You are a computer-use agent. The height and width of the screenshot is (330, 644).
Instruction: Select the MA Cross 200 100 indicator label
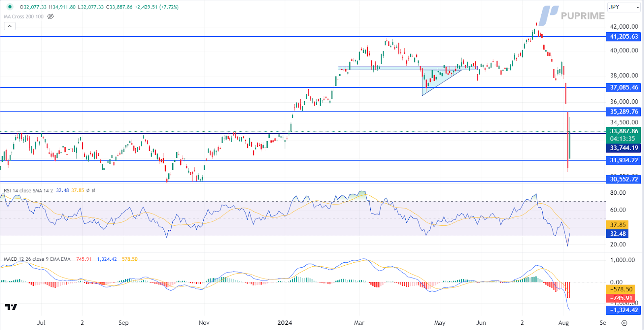tap(24, 16)
